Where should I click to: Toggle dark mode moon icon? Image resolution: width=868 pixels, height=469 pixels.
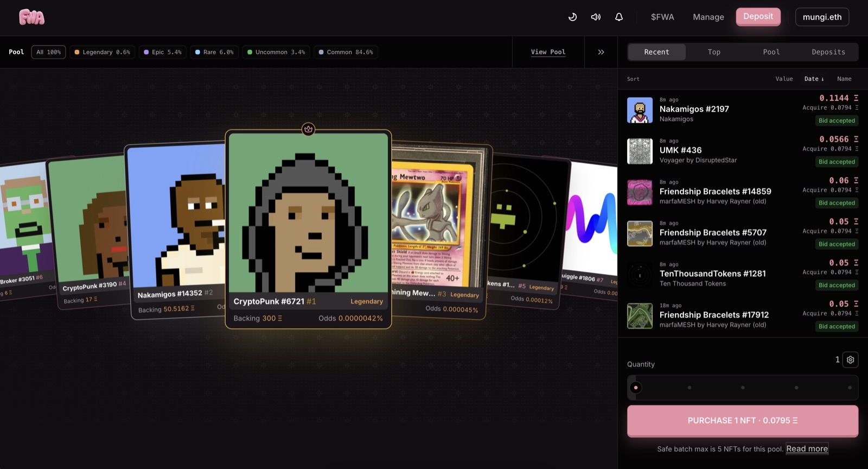pyautogui.click(x=572, y=17)
